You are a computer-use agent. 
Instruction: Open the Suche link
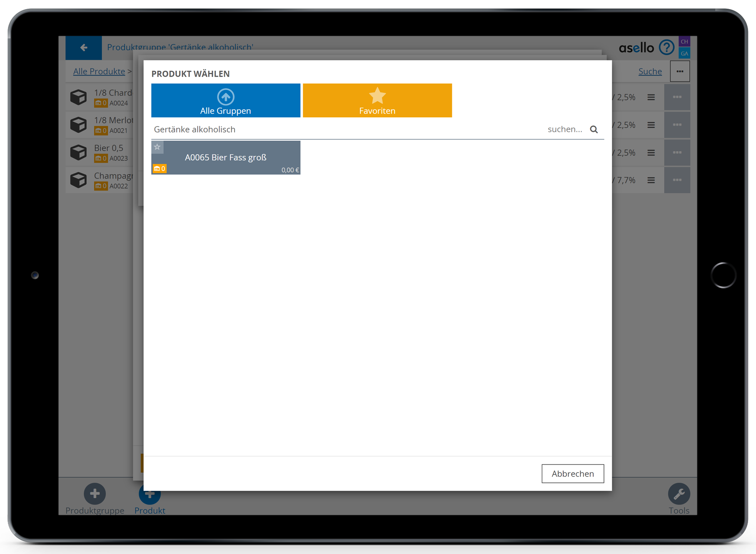pyautogui.click(x=650, y=71)
